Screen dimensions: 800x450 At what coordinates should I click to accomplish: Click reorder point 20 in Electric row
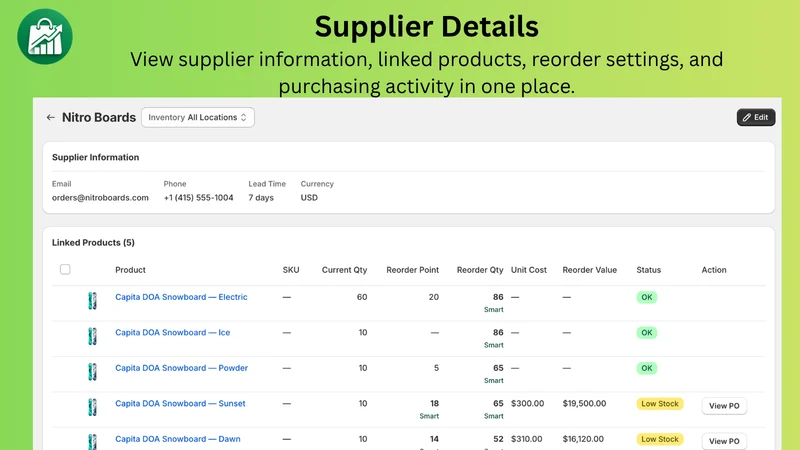pyautogui.click(x=434, y=297)
